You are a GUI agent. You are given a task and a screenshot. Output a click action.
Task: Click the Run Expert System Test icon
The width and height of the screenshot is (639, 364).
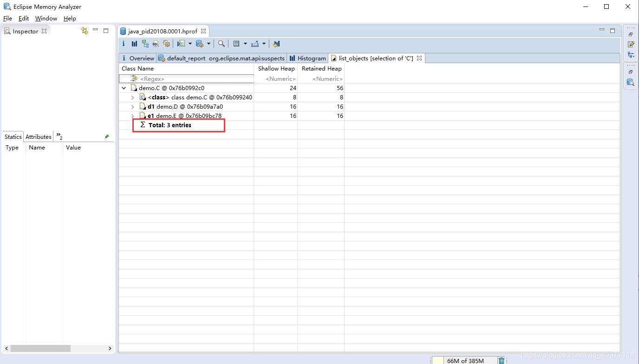[x=181, y=44]
